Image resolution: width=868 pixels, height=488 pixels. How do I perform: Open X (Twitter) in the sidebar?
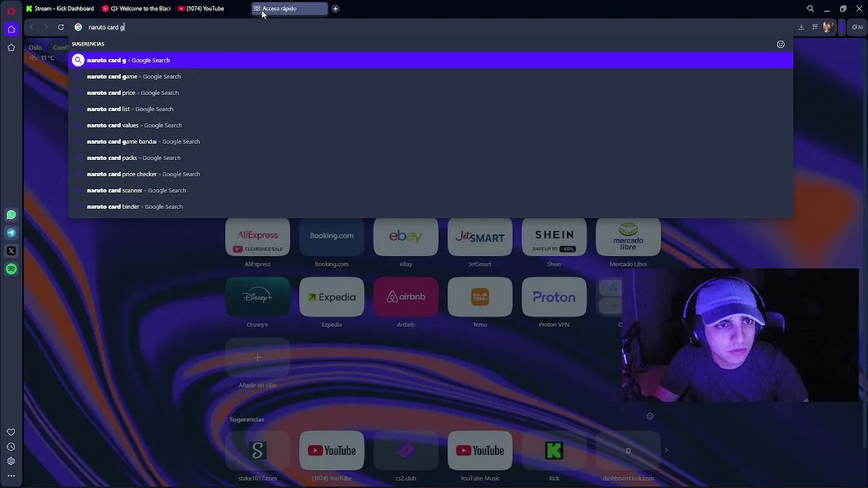click(x=11, y=251)
